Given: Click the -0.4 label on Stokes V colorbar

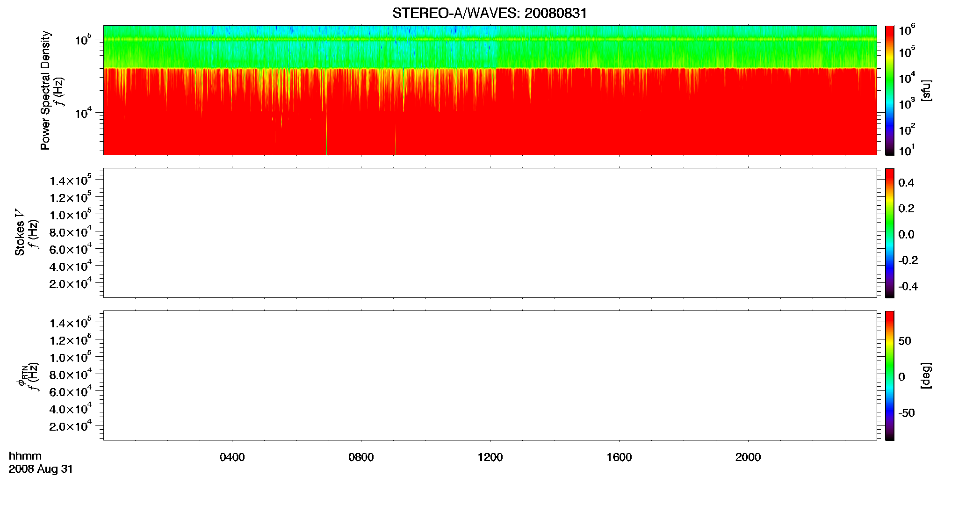Looking at the screenshot, I should [x=908, y=286].
